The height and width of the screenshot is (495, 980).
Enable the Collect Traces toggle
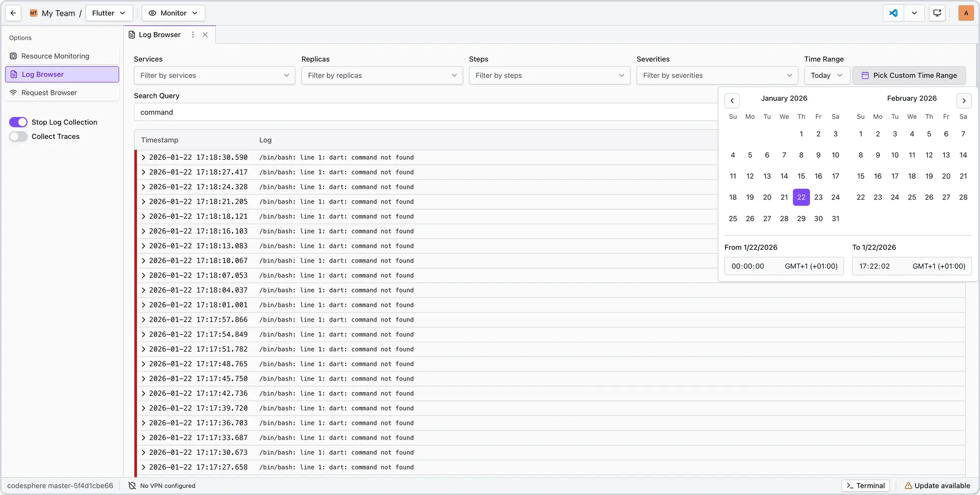[18, 136]
